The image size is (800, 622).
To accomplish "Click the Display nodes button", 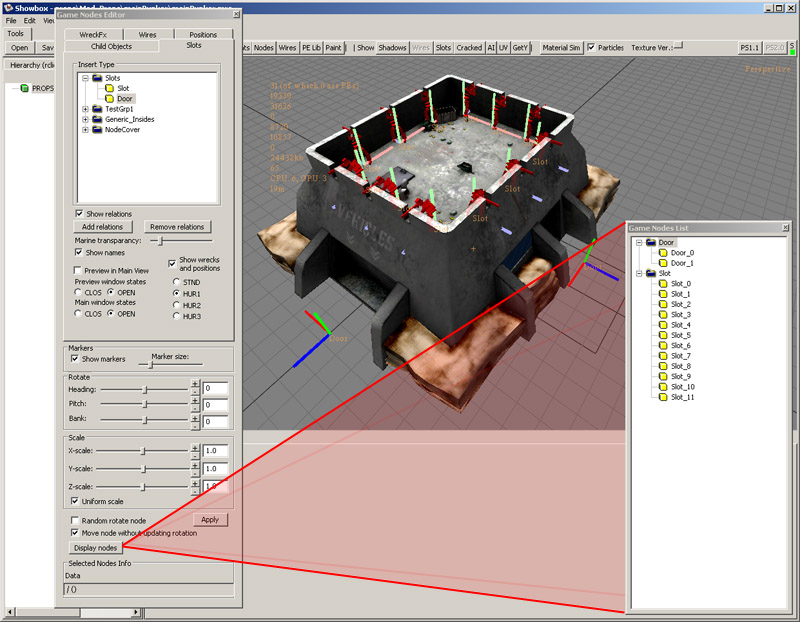I will click(95, 548).
